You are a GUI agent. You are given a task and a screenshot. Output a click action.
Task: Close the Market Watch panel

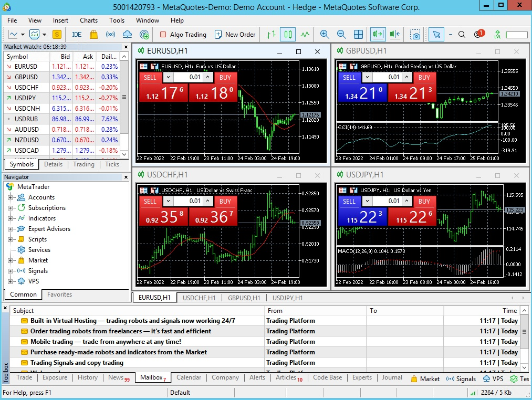[x=126, y=47]
